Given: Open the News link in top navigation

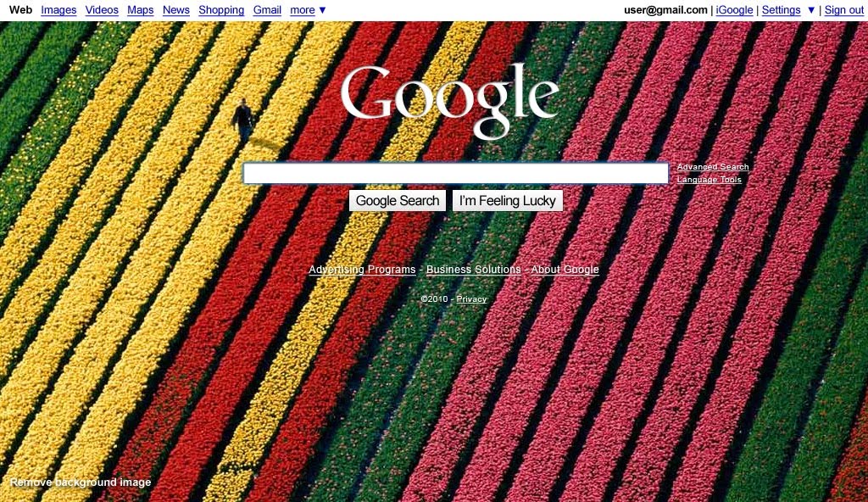Looking at the screenshot, I should pyautogui.click(x=175, y=10).
